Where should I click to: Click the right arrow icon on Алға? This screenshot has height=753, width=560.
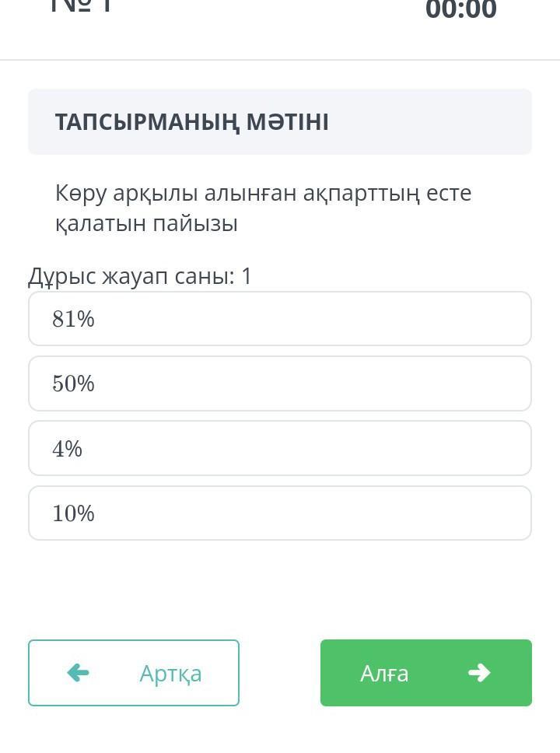tap(479, 673)
